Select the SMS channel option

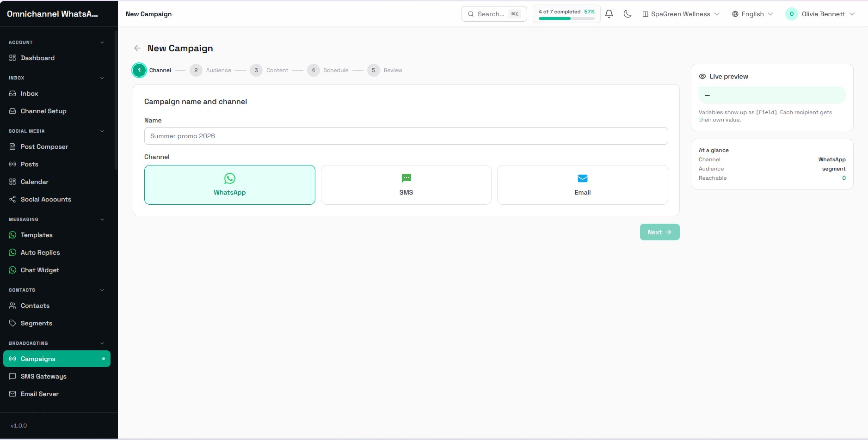406,185
